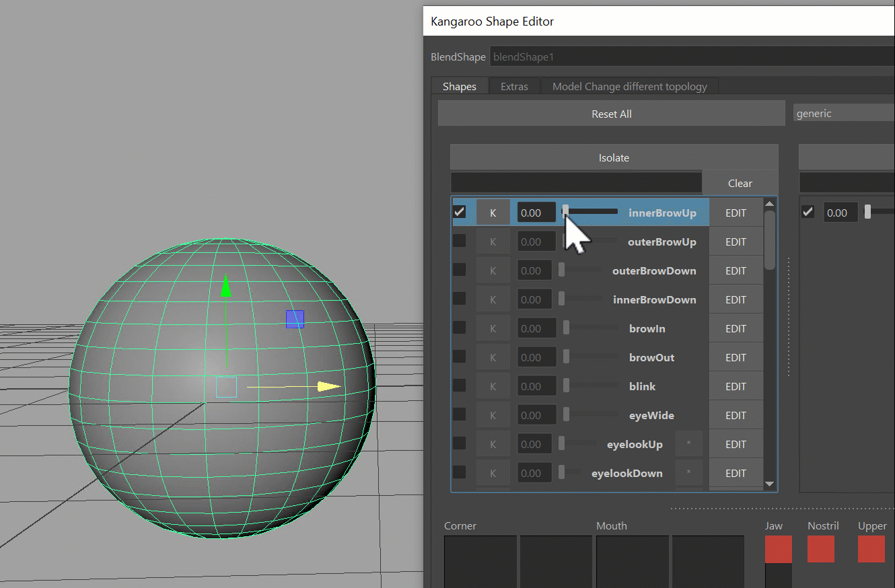The width and height of the screenshot is (895, 588).
Task: Click the BlendShape name field
Action: [692, 57]
